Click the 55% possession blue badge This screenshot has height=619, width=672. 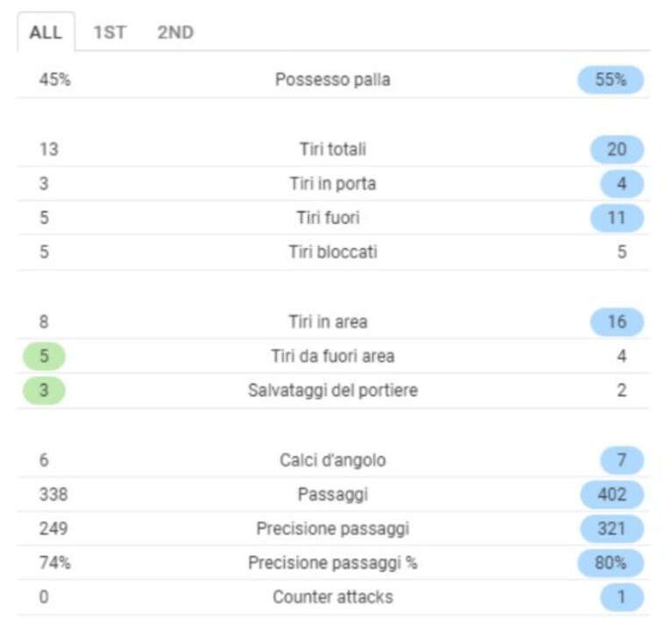[611, 80]
